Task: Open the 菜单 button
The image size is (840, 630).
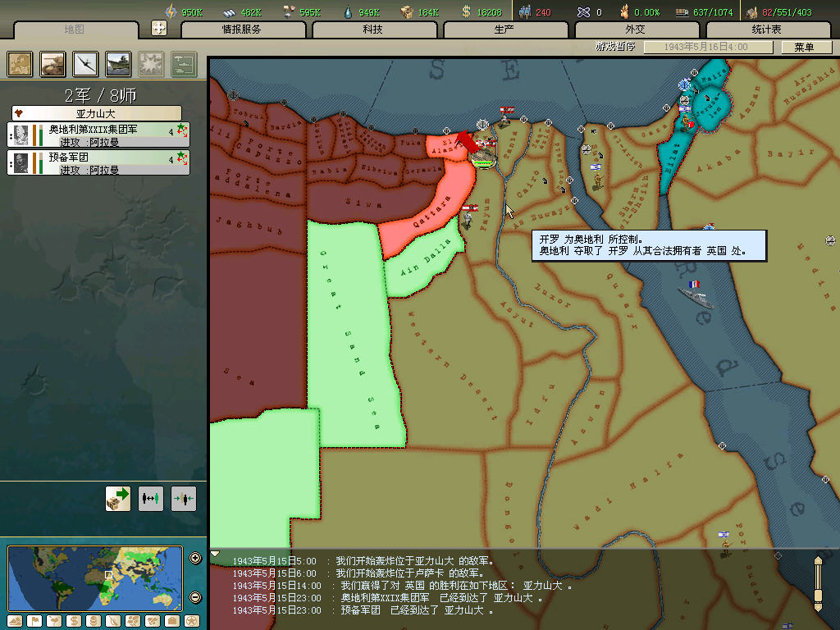Action: (x=804, y=48)
